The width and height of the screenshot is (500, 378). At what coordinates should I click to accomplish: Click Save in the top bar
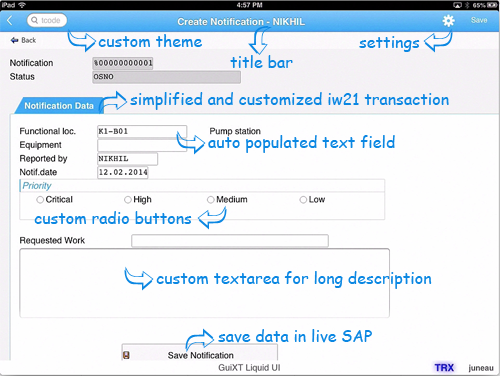(x=479, y=20)
